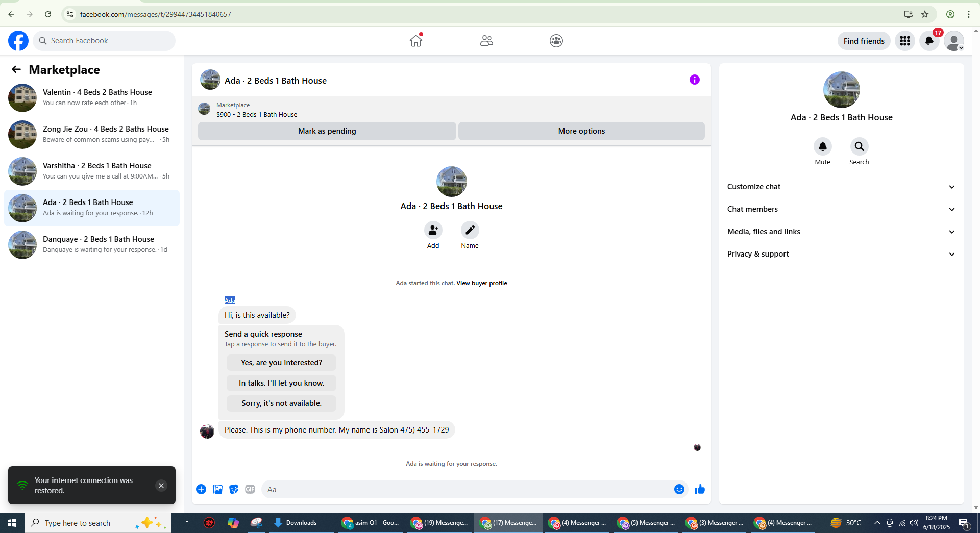Open the Facebook menu grid icon
This screenshot has height=533, width=980.
tap(905, 41)
